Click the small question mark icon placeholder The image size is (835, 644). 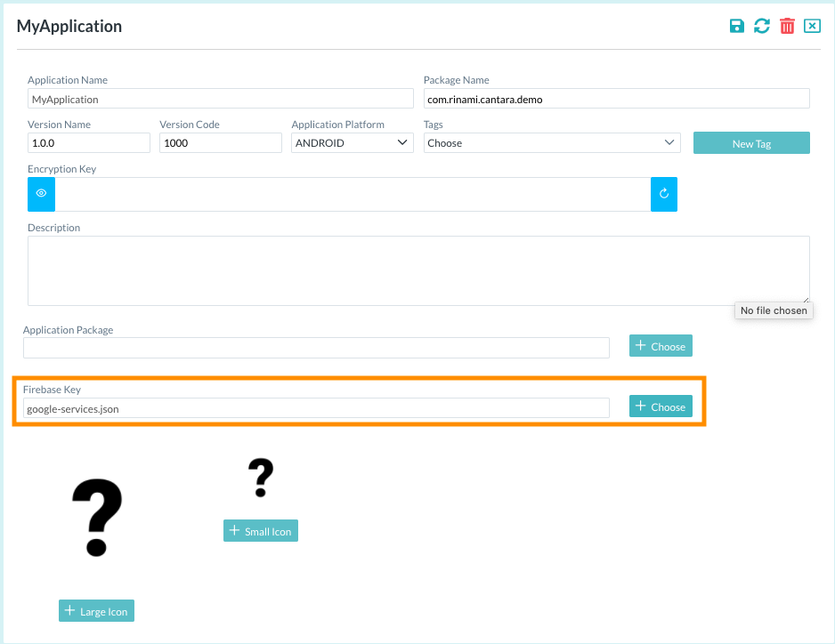pyautogui.click(x=260, y=478)
